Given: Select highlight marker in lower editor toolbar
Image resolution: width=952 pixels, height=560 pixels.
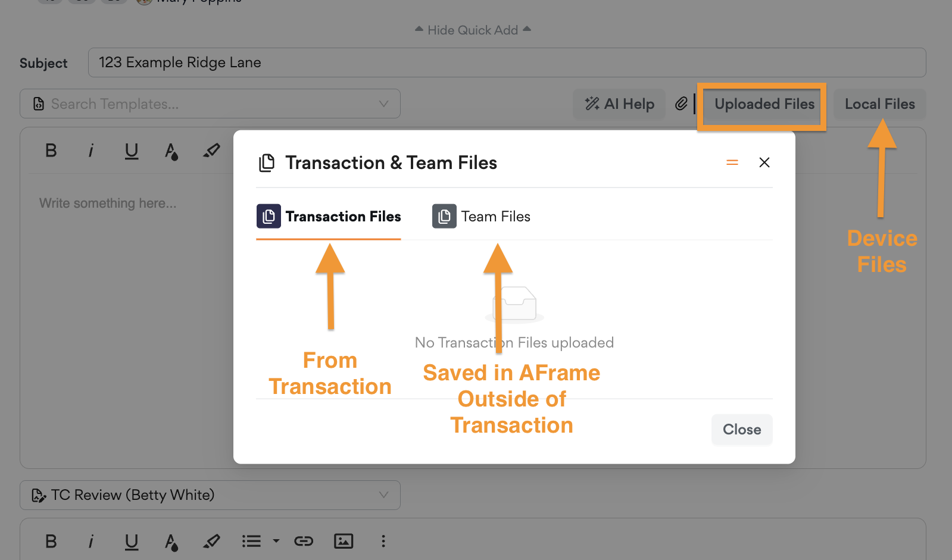Looking at the screenshot, I should coord(211,541).
